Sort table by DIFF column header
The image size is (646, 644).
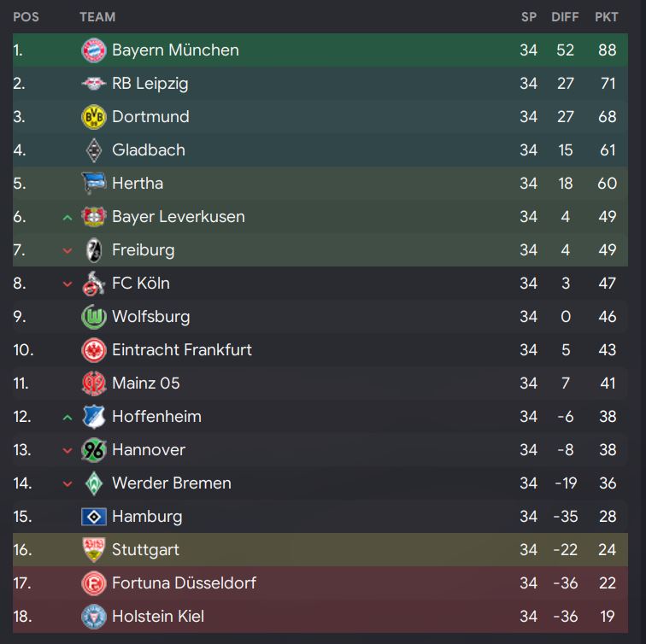pos(565,17)
